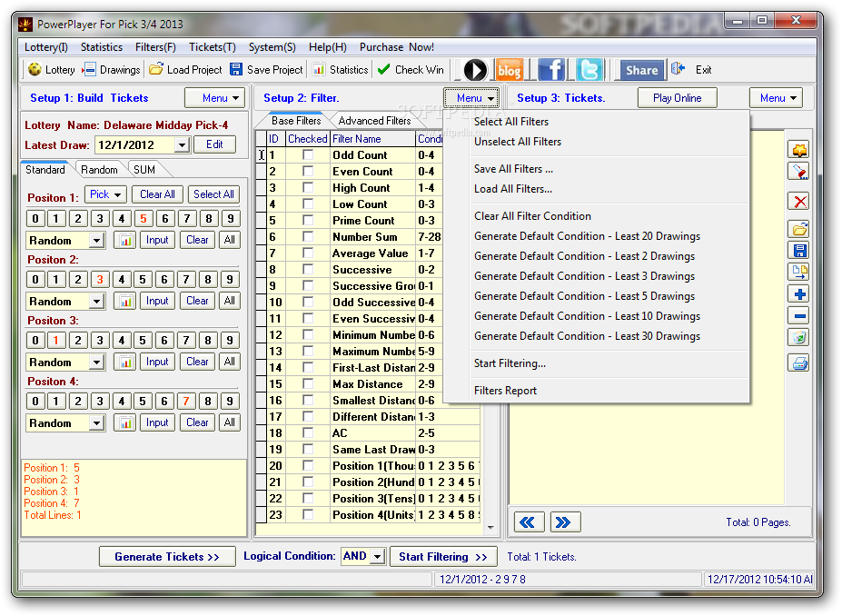Expand Position 3 Random combo box
This screenshot has width=842, height=616.
[x=96, y=363]
